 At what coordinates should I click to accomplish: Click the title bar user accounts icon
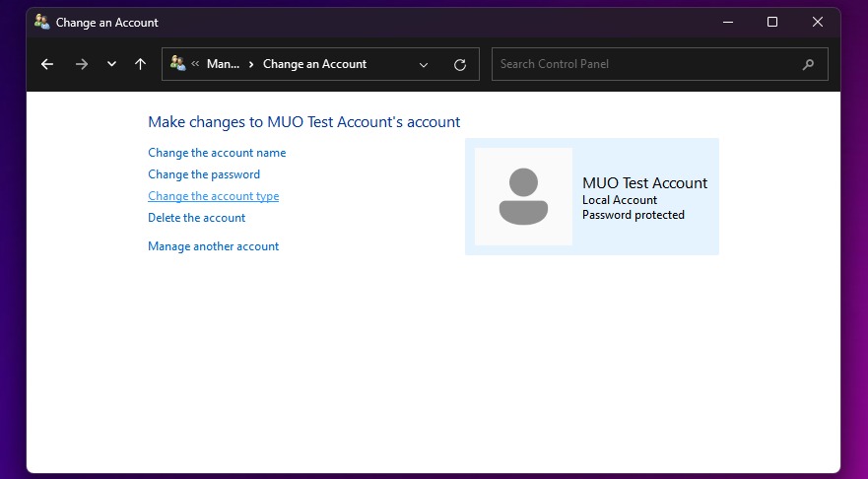pyautogui.click(x=41, y=22)
